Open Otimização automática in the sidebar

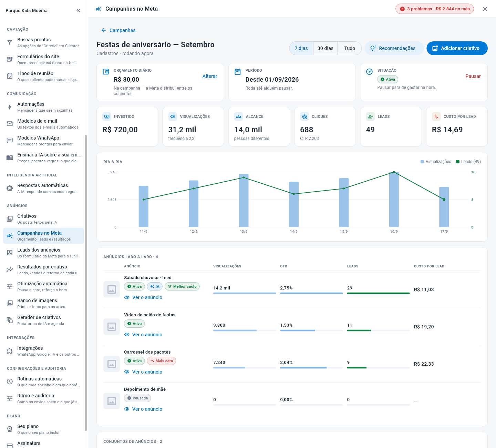(x=43, y=286)
